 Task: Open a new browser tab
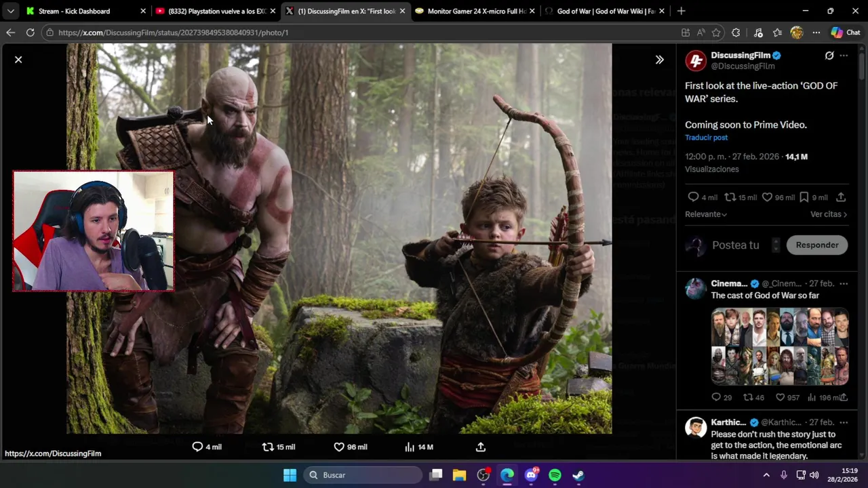coord(681,11)
